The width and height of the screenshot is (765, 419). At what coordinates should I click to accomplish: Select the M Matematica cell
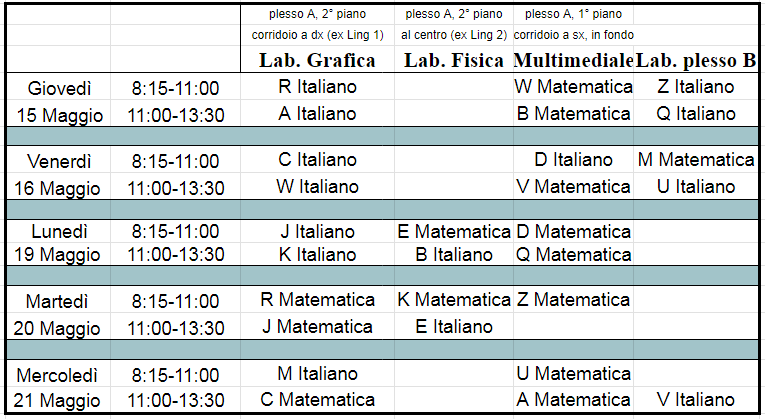[696, 160]
